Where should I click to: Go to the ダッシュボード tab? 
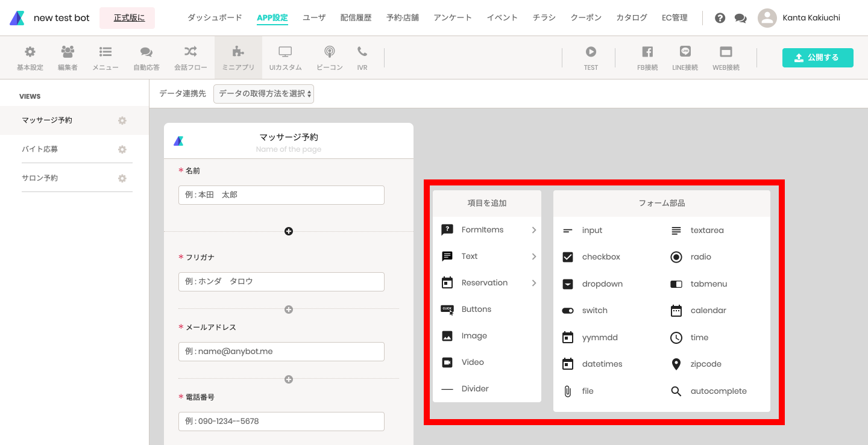coord(215,17)
